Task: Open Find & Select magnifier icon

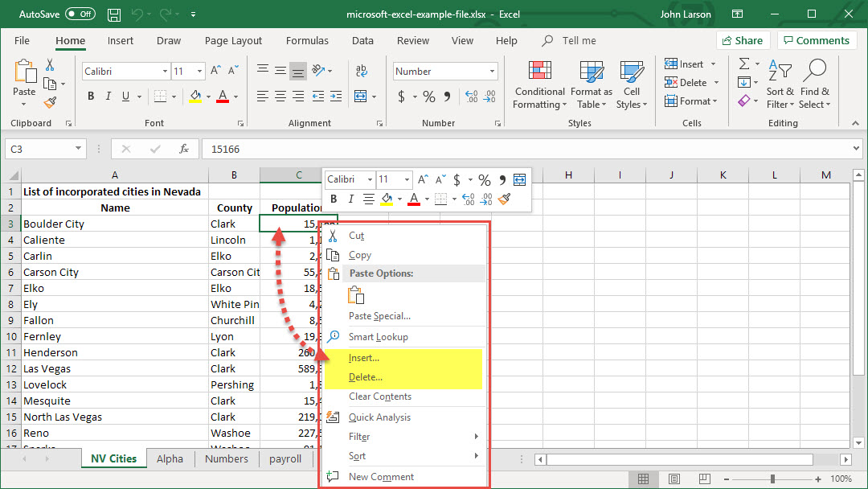Action: pos(814,71)
